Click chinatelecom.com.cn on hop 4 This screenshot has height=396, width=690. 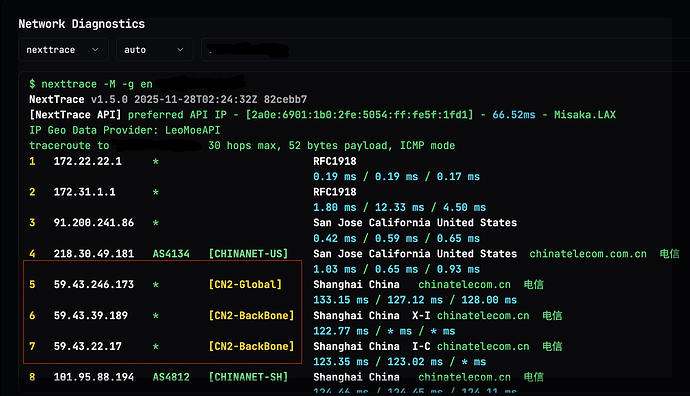tap(588, 254)
